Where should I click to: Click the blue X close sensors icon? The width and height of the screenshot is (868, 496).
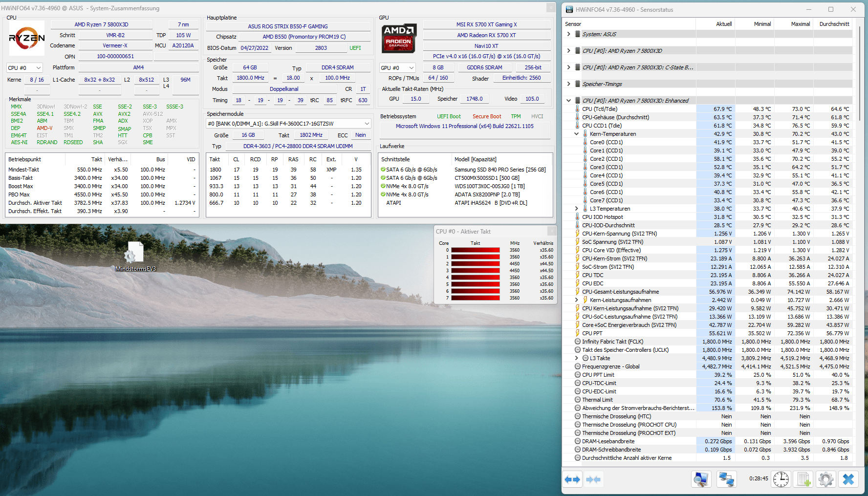tap(848, 479)
